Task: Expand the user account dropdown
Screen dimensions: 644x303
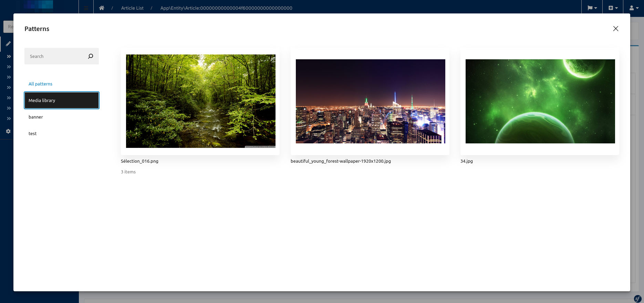Action: (633, 8)
